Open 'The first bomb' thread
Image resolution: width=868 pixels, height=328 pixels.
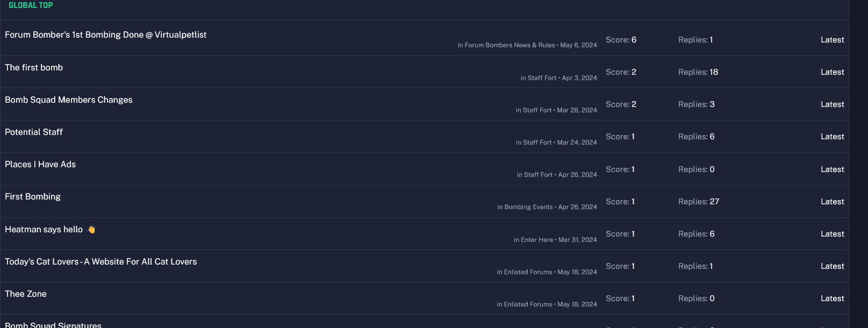click(34, 68)
